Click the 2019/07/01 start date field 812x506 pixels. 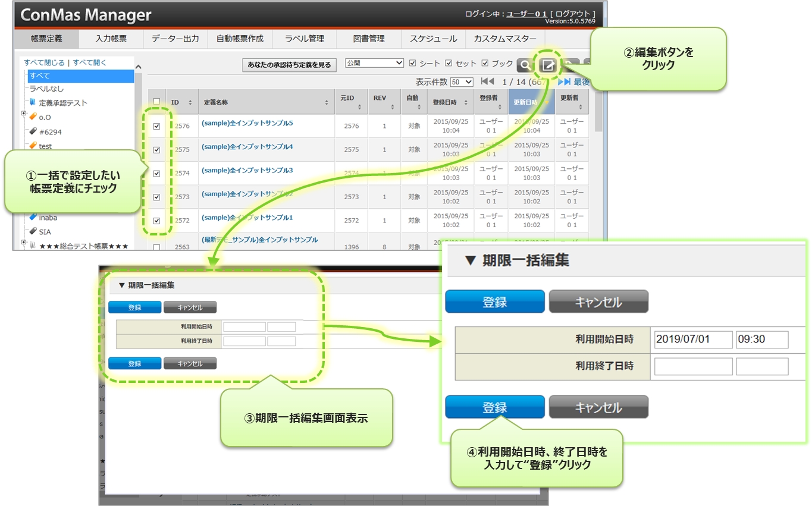(x=692, y=340)
